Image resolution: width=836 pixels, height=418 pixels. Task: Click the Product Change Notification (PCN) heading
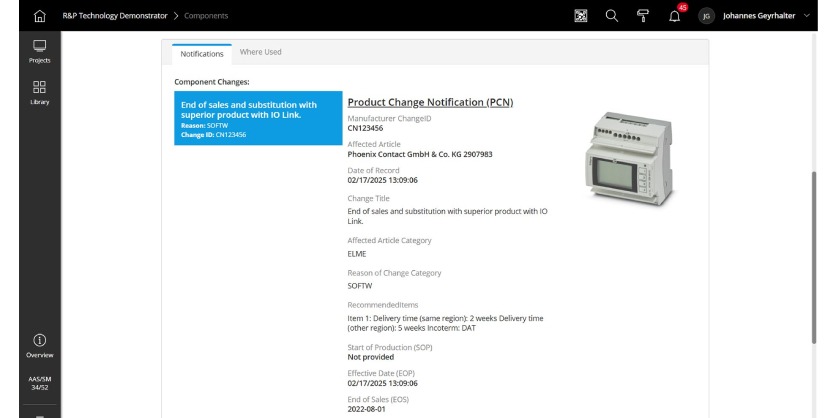pyautogui.click(x=430, y=102)
